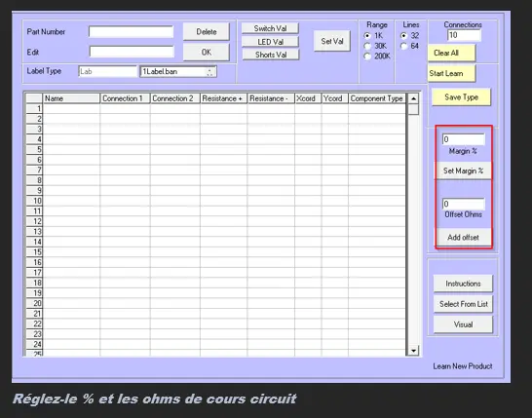Select row 10 header in table
The height and width of the screenshot is (418, 532).
tap(34, 201)
